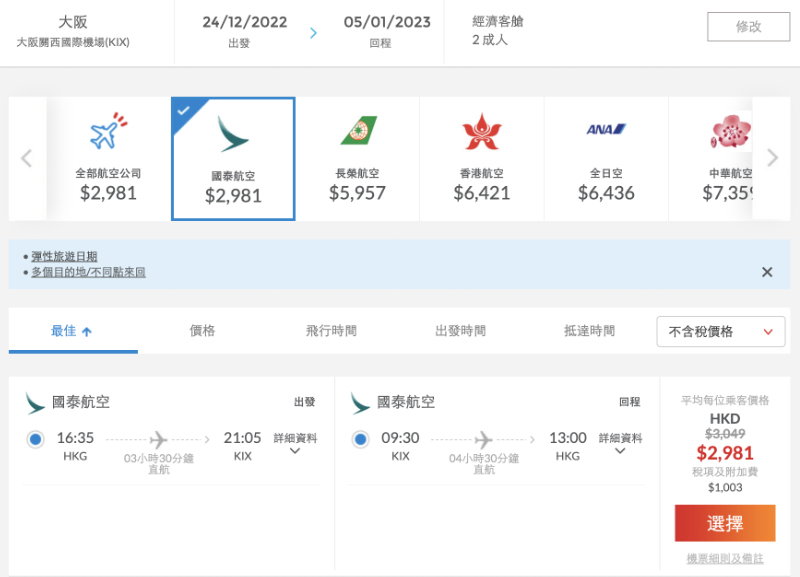Screen dimensions: 800x577
Task: Select return 09:30 KIX flight radio
Action: coord(360,439)
